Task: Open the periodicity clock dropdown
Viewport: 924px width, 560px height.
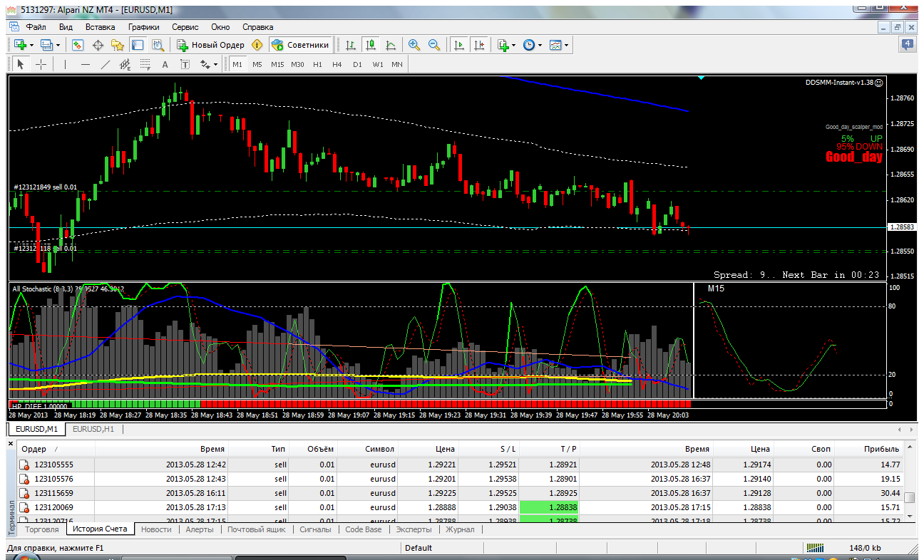Action: coord(533,45)
